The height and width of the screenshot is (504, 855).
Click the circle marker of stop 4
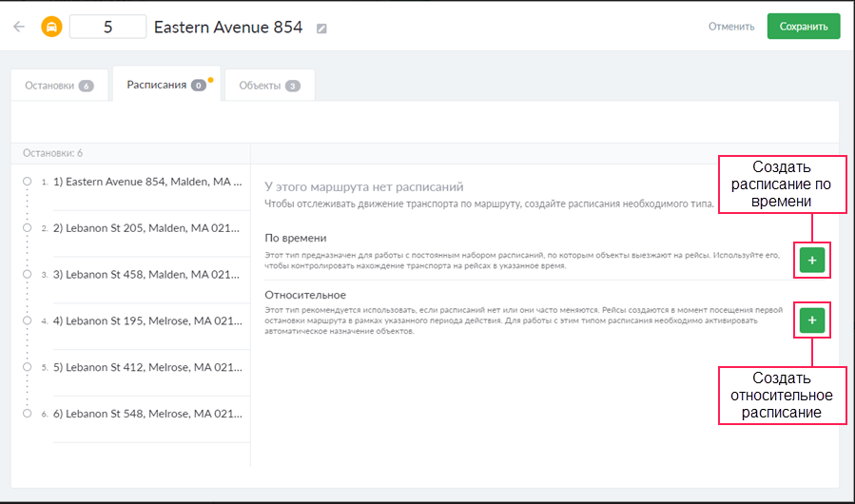tap(28, 320)
